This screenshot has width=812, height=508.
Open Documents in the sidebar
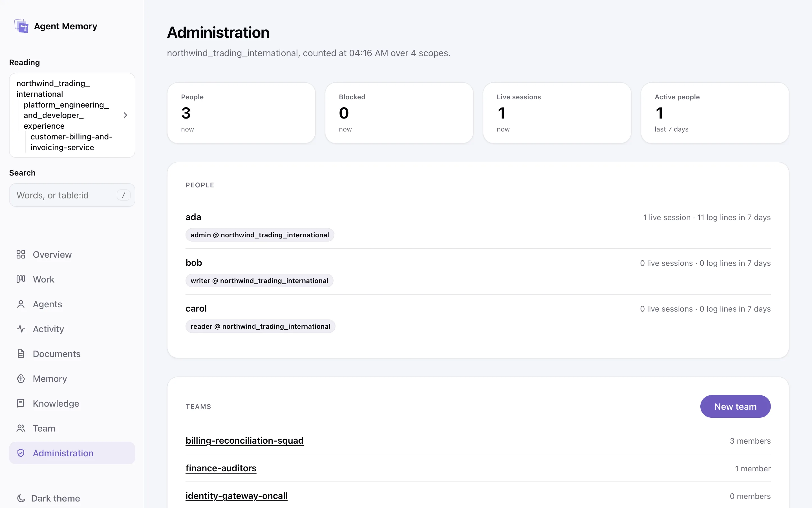(72, 354)
